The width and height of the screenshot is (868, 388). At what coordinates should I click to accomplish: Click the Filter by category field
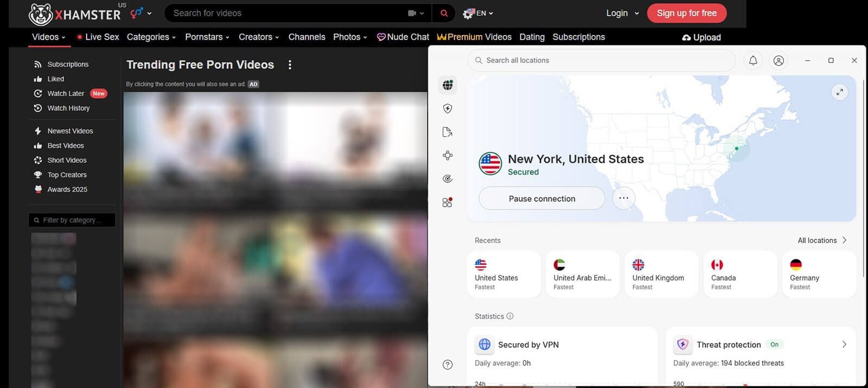click(x=72, y=220)
